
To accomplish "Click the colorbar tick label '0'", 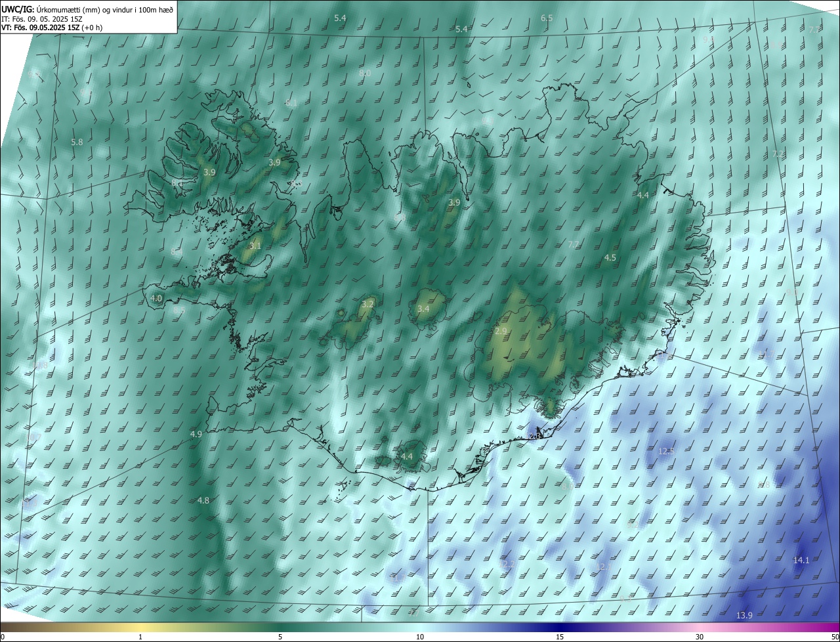I will pyautogui.click(x=3, y=637).
